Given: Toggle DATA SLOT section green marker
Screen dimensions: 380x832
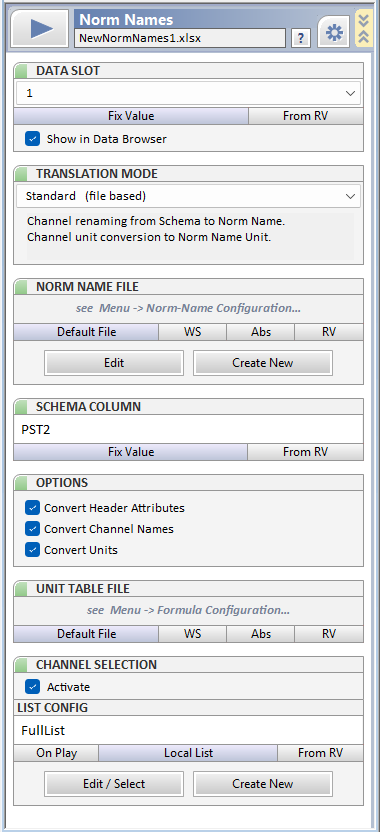Looking at the screenshot, I should coord(20,71).
